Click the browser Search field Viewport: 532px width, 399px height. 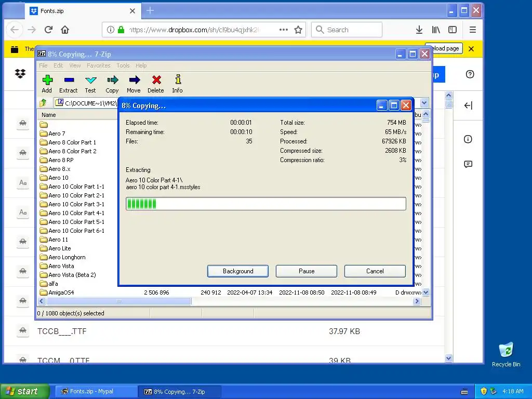point(347,30)
